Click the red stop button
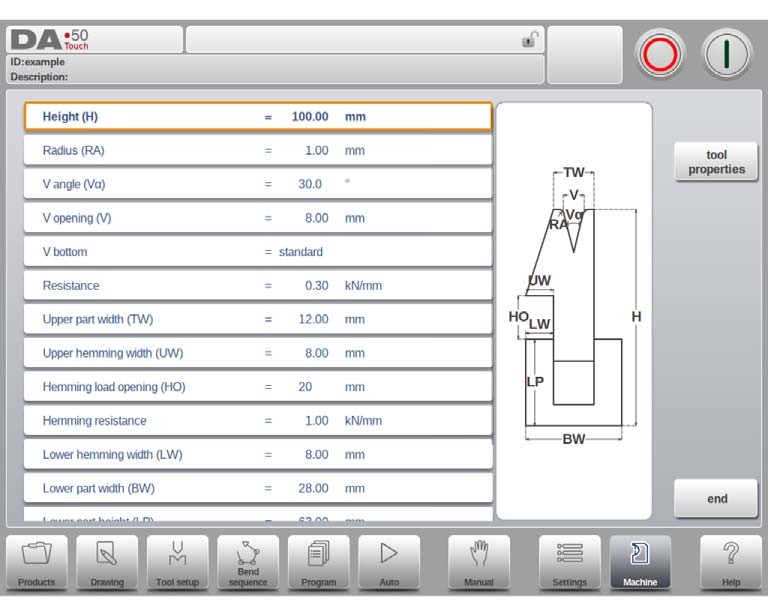The image size is (768, 615). (660, 54)
